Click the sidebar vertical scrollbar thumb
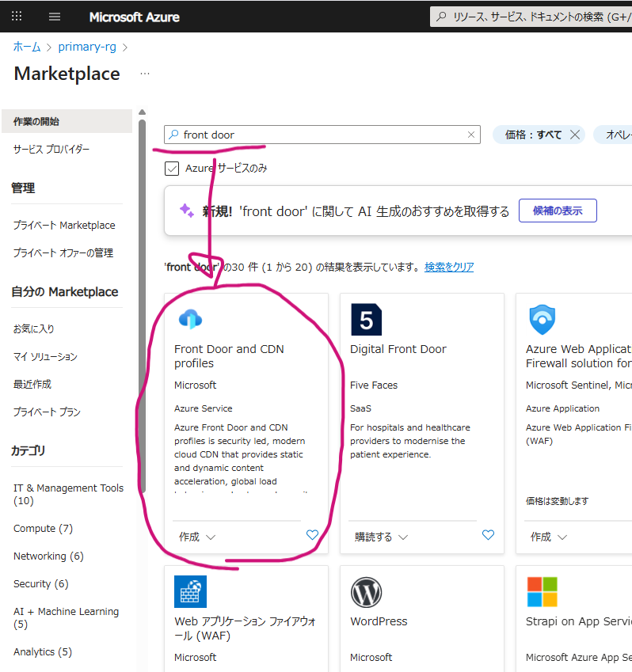The image size is (632, 672). pos(143,306)
